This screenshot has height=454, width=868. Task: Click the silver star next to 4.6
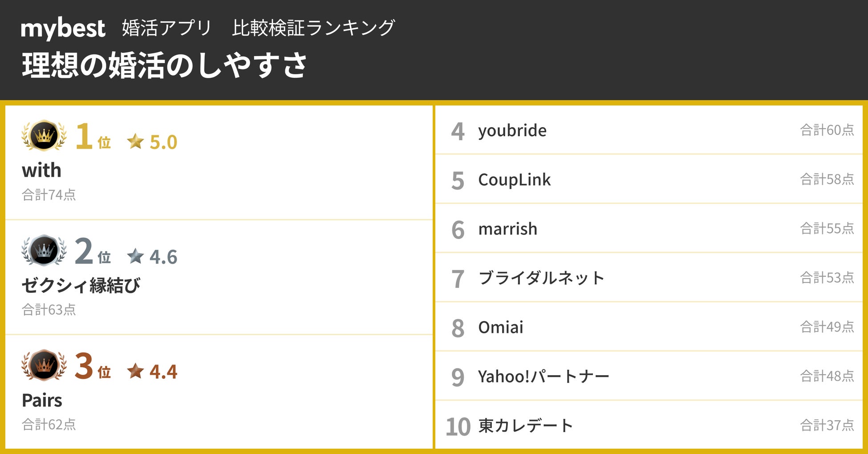(135, 256)
